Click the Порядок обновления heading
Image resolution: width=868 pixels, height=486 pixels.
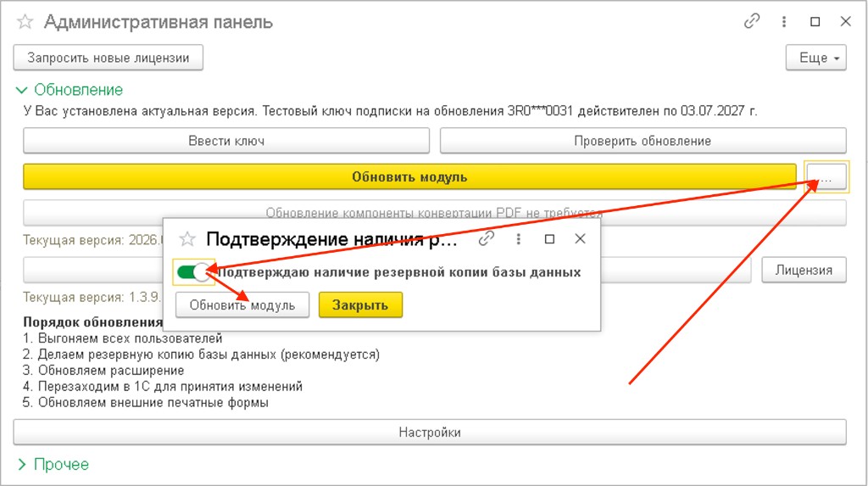(92, 322)
